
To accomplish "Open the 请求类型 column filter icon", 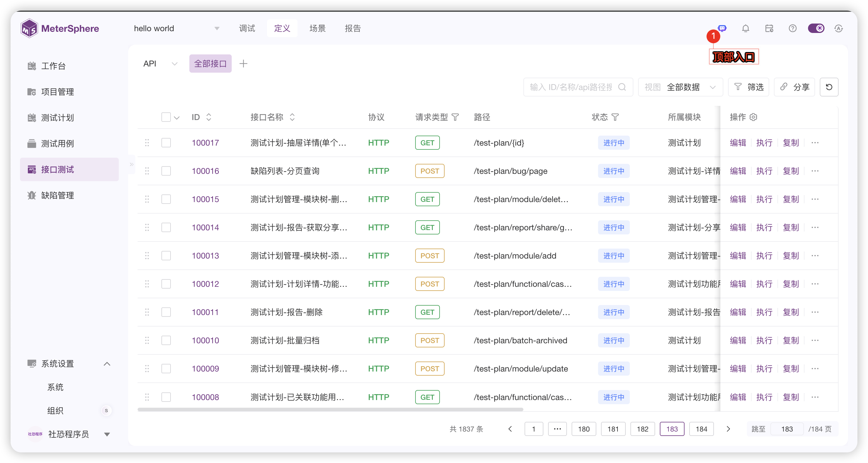I will (455, 117).
